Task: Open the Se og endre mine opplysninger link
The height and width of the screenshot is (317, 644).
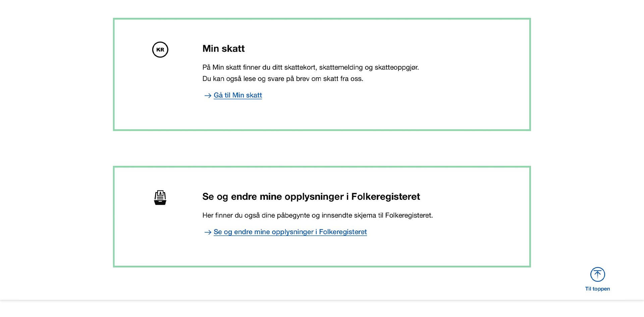Action: click(290, 232)
